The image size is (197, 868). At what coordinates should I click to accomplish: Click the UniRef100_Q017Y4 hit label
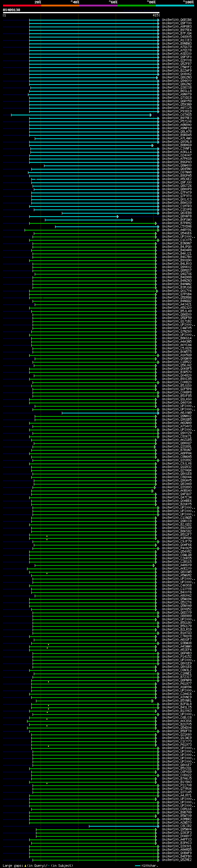[177, 291]
